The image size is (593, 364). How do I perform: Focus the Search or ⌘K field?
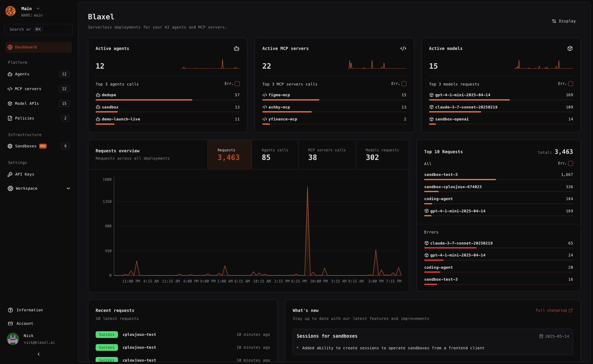tap(39, 29)
